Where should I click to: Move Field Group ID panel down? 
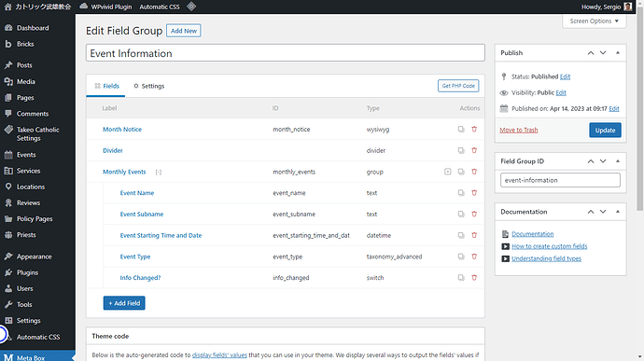(603, 161)
